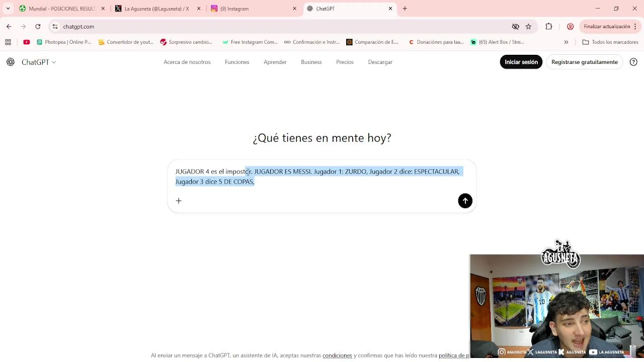Screen dimensions: 644x362
Task: Open the condiciones link in footer
Action: click(x=337, y=355)
